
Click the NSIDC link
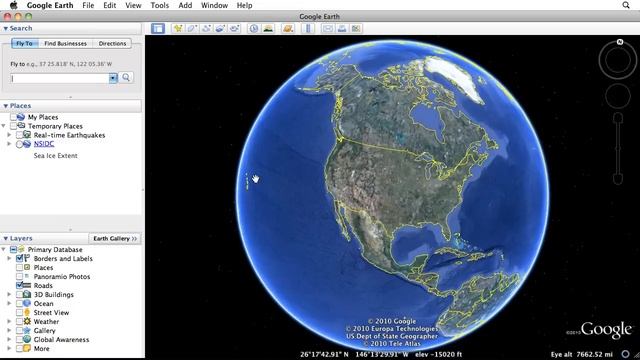(44, 144)
